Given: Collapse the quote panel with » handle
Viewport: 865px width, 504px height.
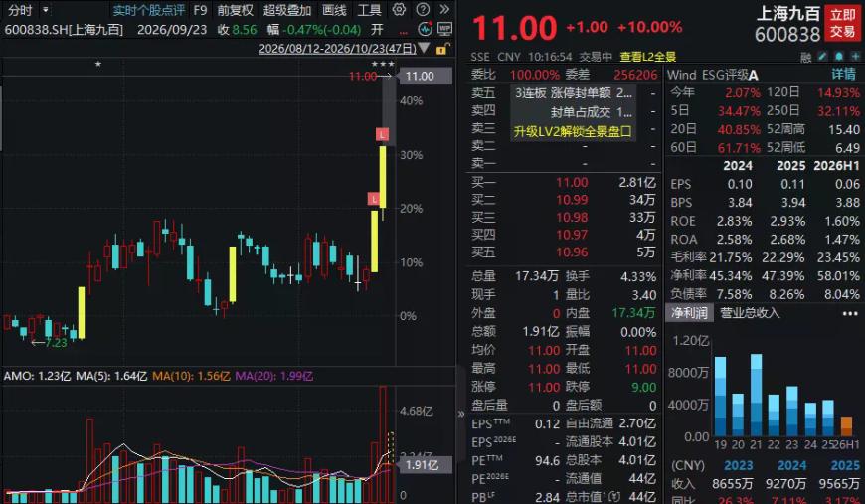Looking at the screenshot, I should [461, 413].
